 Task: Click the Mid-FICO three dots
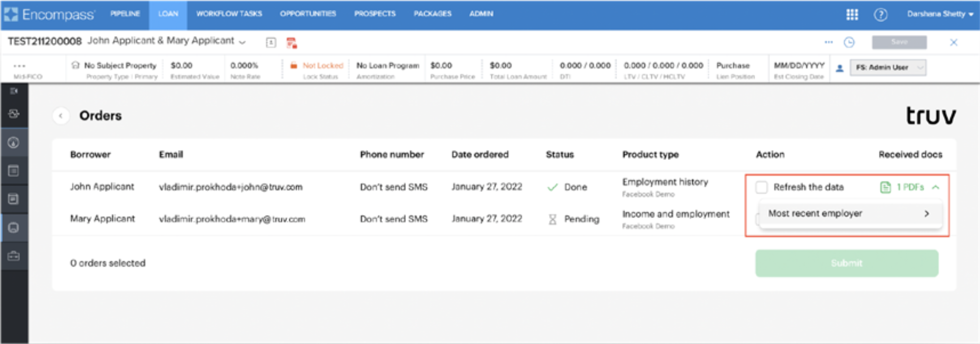[x=19, y=66]
